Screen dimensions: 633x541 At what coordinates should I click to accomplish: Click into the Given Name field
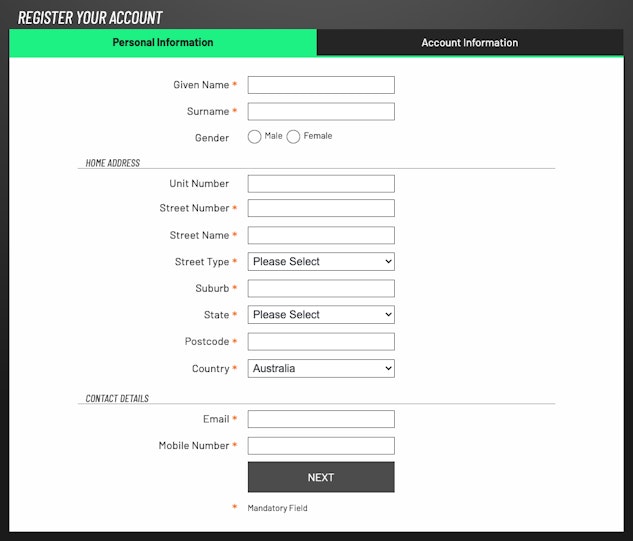(x=321, y=86)
